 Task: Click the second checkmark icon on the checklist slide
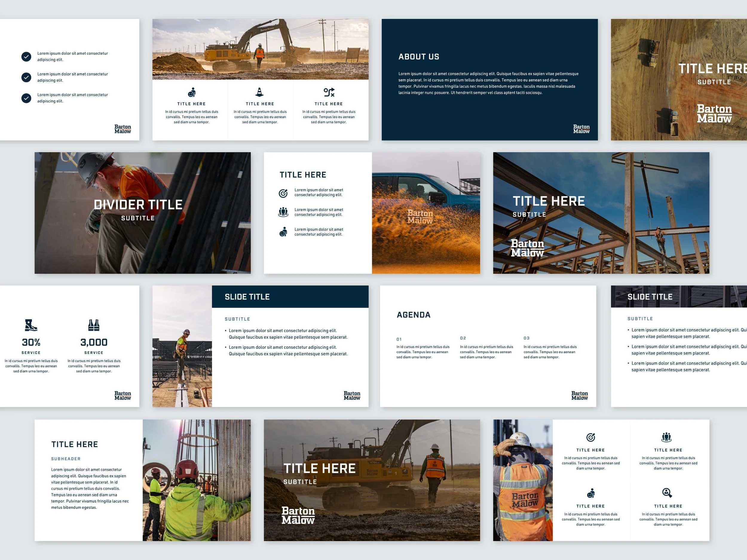tap(26, 77)
